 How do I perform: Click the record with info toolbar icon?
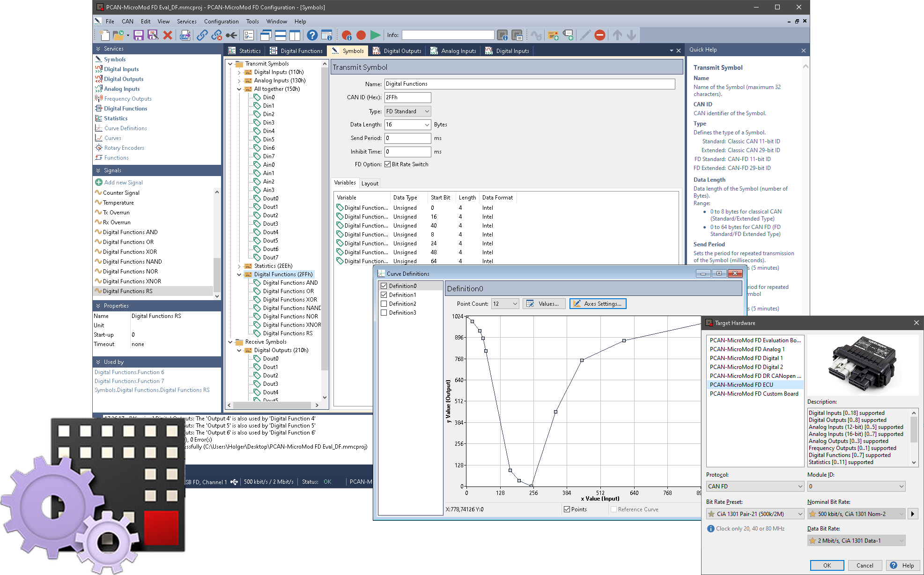point(347,35)
